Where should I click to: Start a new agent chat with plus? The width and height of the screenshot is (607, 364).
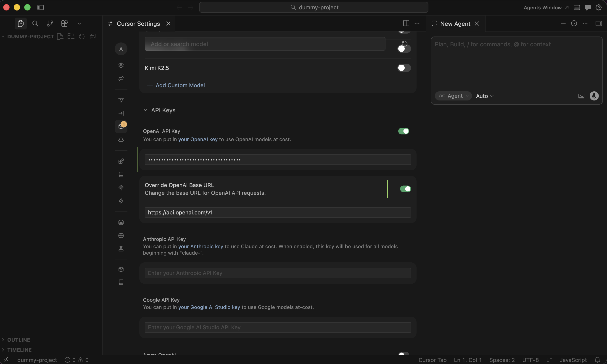pos(563,23)
